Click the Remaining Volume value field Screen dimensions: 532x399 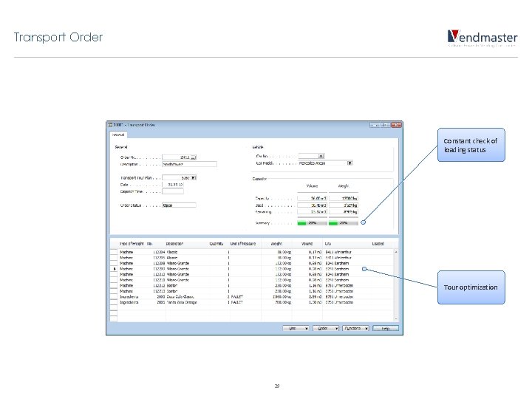(x=312, y=212)
